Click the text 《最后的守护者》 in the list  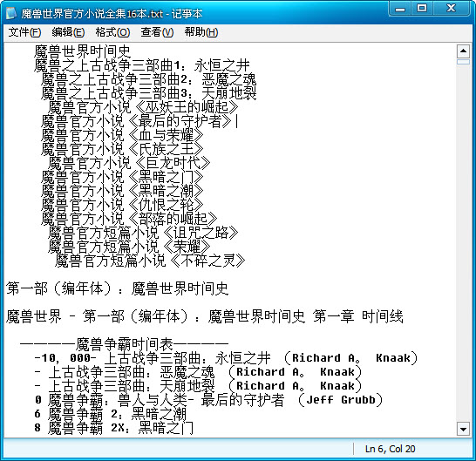coord(179,121)
